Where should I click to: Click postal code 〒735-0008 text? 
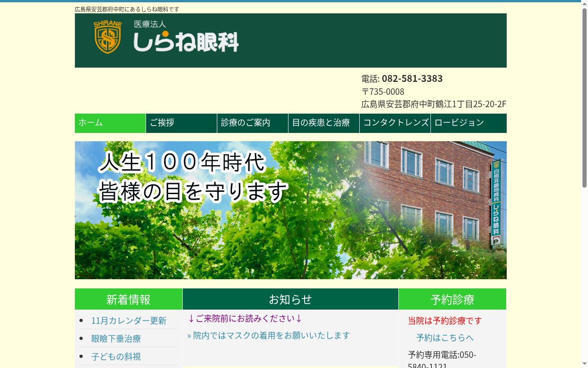[x=383, y=92]
